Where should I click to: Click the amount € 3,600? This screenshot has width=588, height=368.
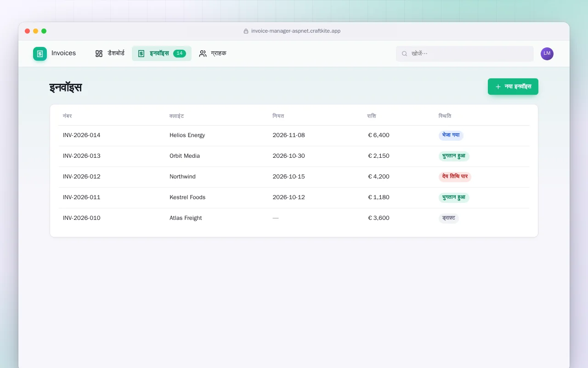pyautogui.click(x=379, y=218)
